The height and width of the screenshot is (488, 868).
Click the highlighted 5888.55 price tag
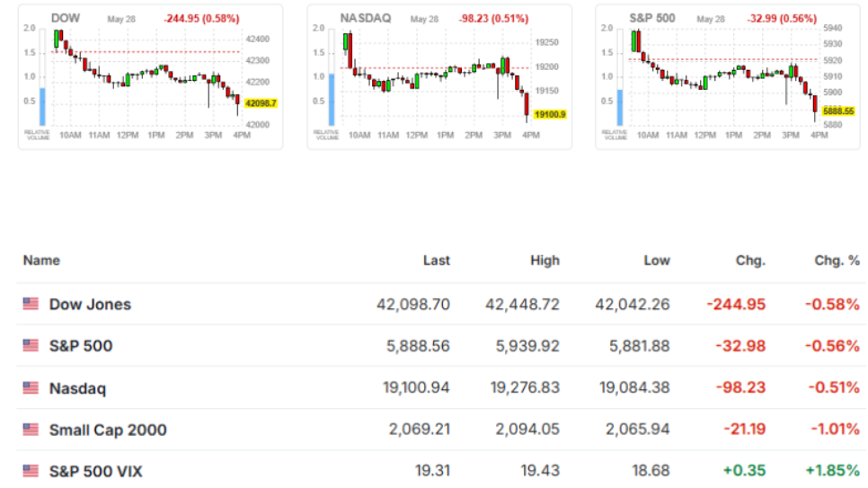[838, 111]
